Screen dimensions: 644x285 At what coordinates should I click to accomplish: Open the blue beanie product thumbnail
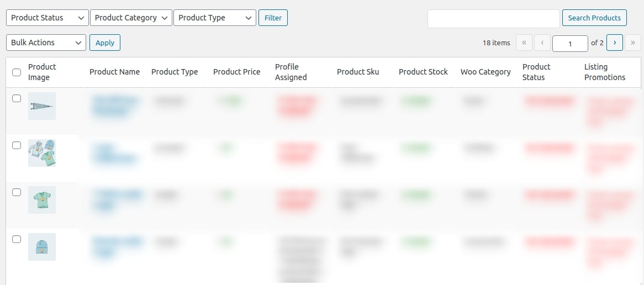tap(42, 247)
